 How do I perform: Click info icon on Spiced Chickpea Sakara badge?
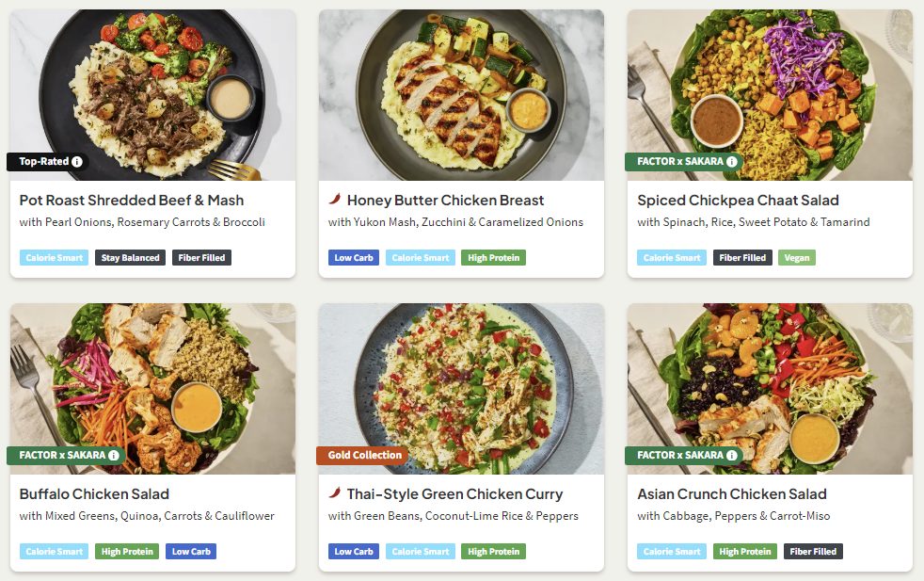coord(732,162)
